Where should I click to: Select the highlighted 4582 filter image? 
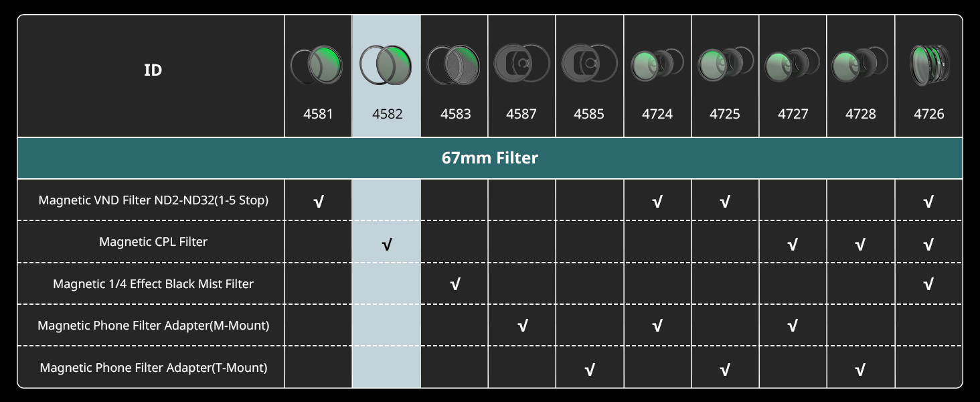(386, 66)
